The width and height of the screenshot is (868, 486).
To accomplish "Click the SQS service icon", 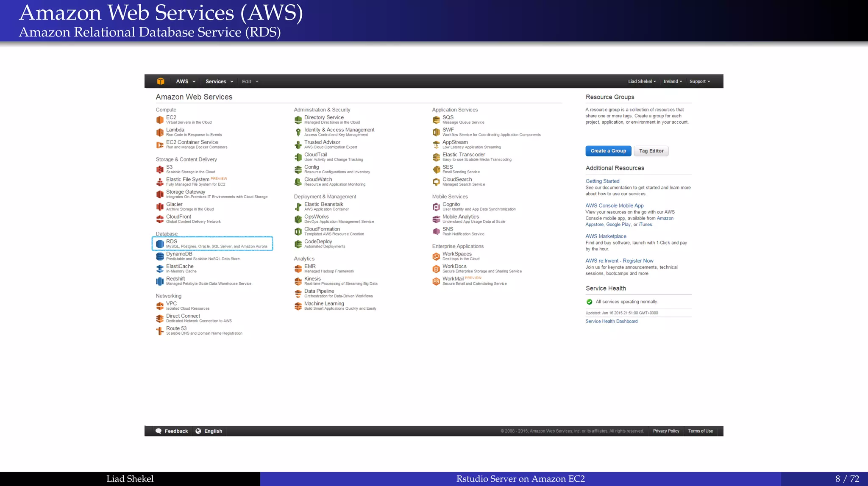I will 436,120.
